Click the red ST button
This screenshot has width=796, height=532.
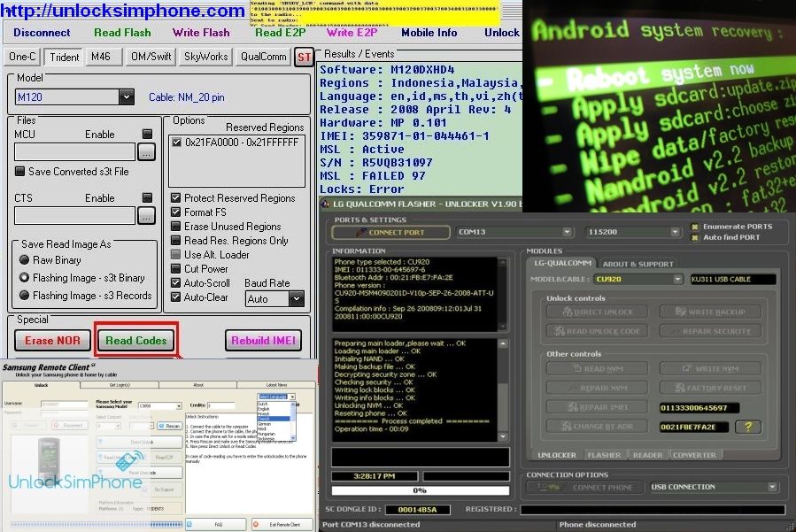point(304,57)
